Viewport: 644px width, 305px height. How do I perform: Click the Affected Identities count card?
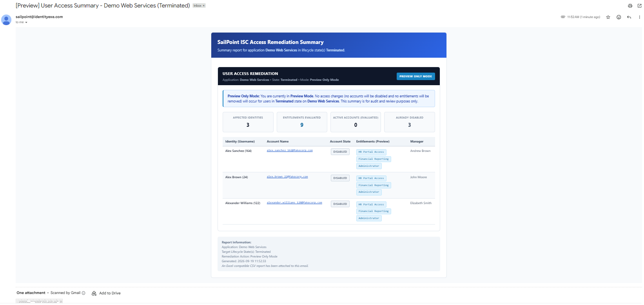[x=248, y=122]
